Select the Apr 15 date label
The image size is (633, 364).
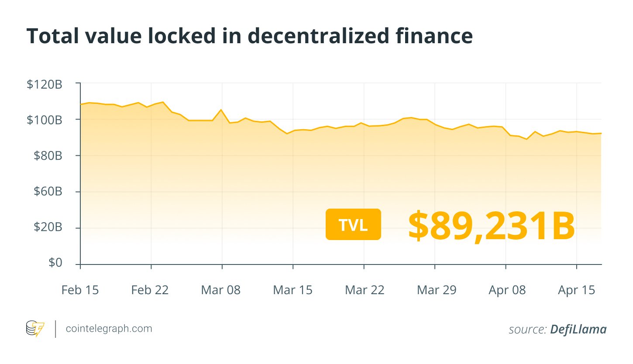click(577, 290)
